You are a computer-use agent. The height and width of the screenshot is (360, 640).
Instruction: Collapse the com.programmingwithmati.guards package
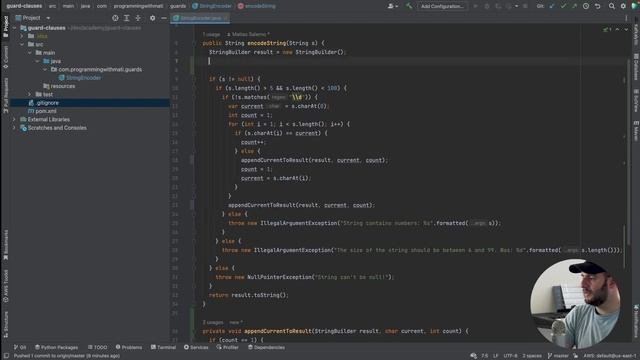[x=45, y=69]
